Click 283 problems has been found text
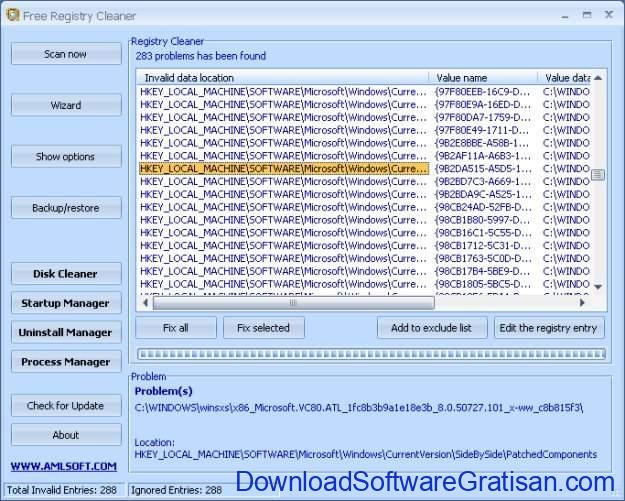Viewport: 625px width, 501px height. pos(200,56)
